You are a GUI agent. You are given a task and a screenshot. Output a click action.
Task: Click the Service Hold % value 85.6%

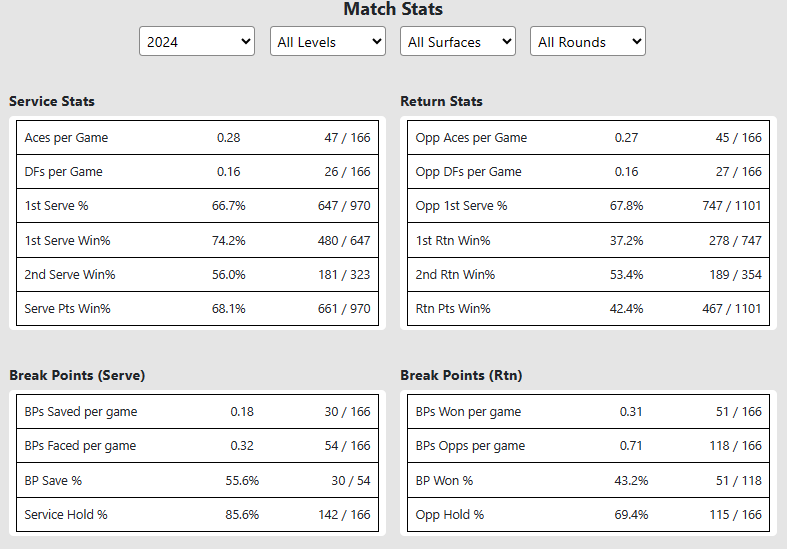[242, 515]
